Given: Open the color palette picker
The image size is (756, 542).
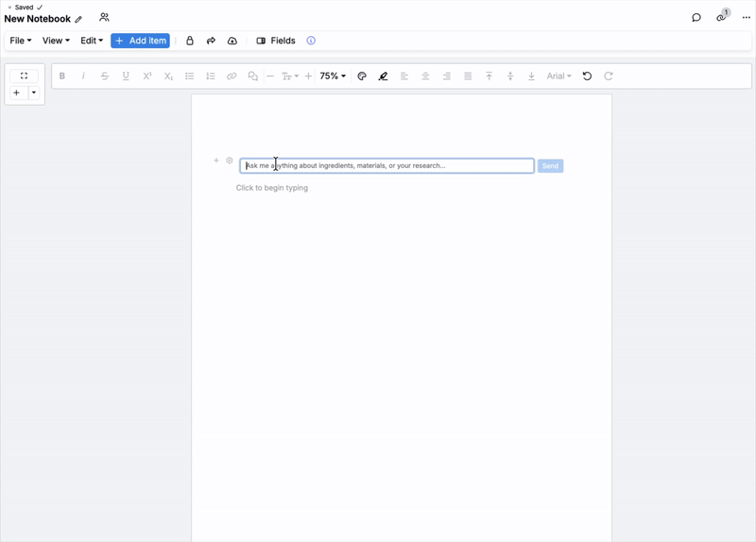Looking at the screenshot, I should pyautogui.click(x=362, y=76).
